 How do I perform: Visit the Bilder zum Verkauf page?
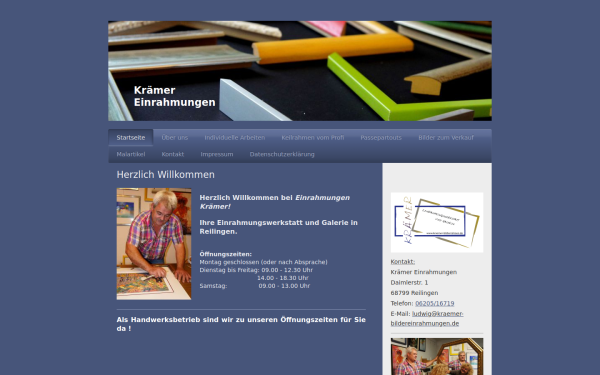pyautogui.click(x=446, y=138)
